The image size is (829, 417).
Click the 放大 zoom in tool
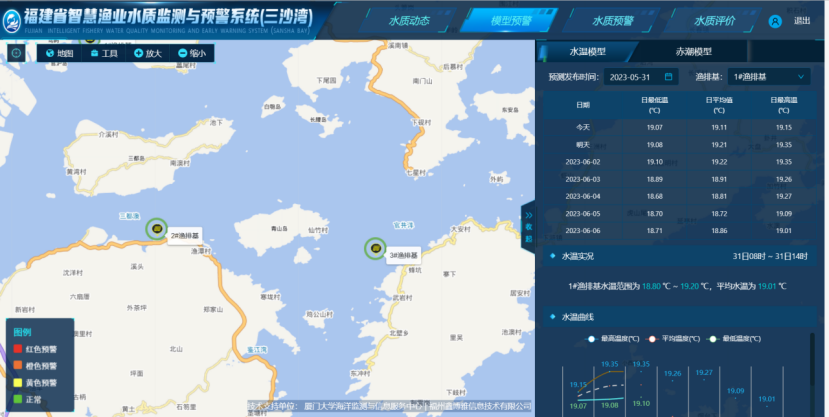(147, 53)
